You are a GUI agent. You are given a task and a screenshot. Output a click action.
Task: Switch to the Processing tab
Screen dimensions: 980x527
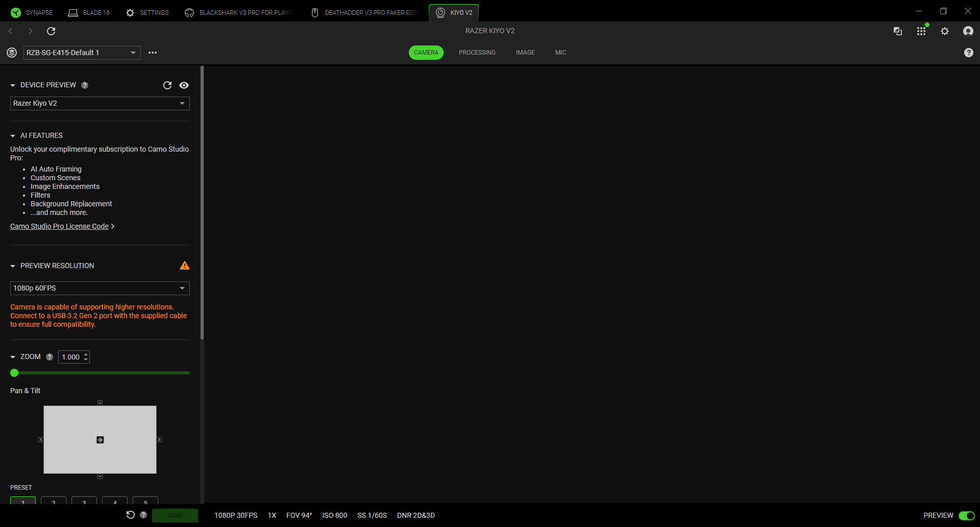477,53
